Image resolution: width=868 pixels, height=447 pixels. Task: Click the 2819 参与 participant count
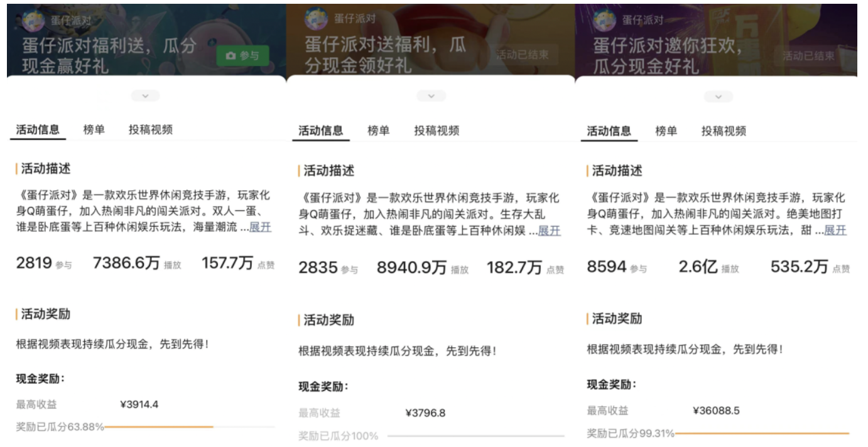click(44, 264)
